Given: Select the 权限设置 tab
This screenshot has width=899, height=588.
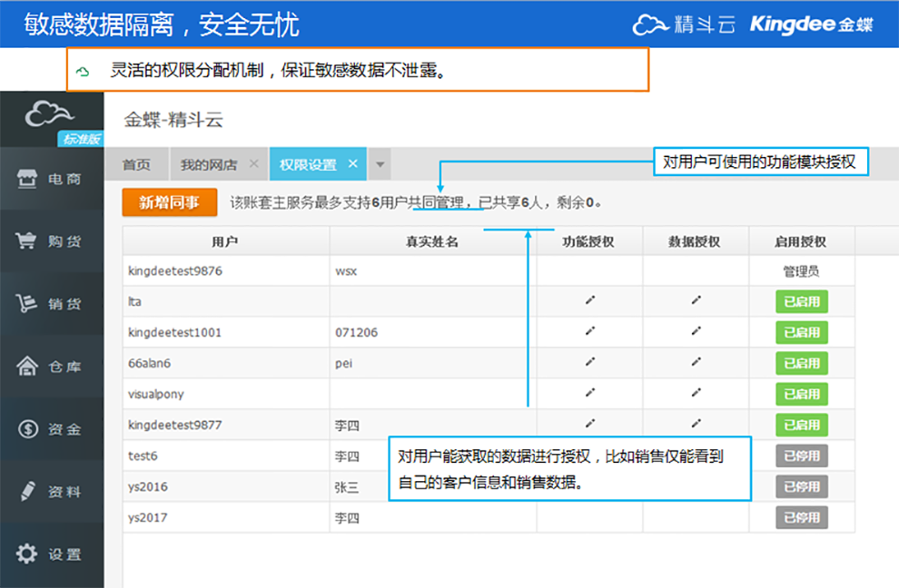Looking at the screenshot, I should [308, 165].
